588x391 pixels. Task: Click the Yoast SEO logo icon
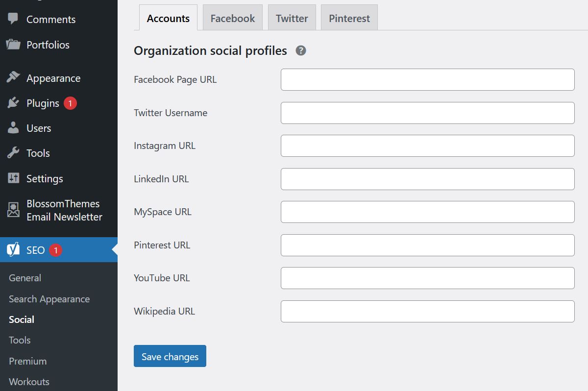(13, 250)
